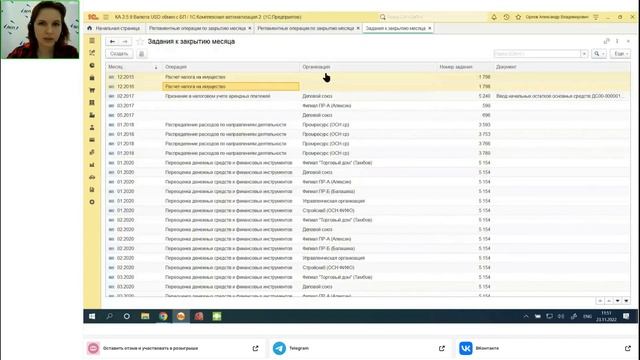Close the Задания к закрытию месяца tab

tap(430, 28)
